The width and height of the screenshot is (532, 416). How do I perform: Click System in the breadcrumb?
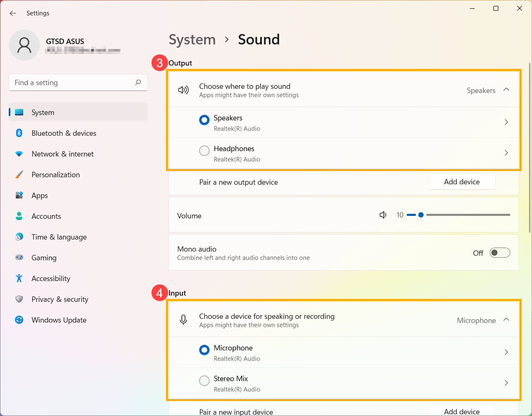(192, 40)
